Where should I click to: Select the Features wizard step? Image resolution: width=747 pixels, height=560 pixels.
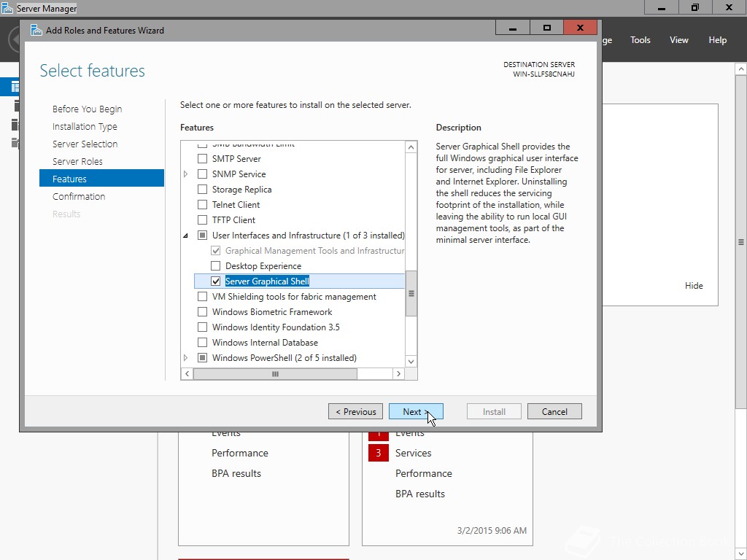101,178
